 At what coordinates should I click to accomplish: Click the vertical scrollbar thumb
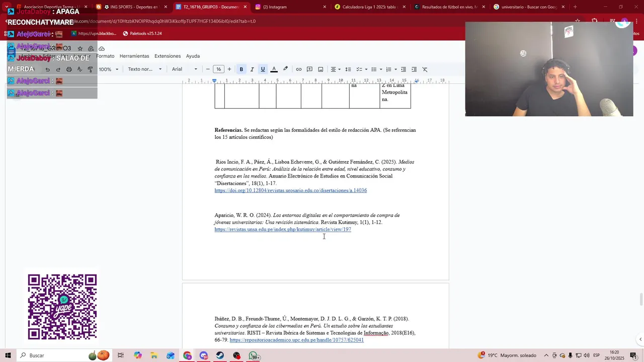[640, 299]
